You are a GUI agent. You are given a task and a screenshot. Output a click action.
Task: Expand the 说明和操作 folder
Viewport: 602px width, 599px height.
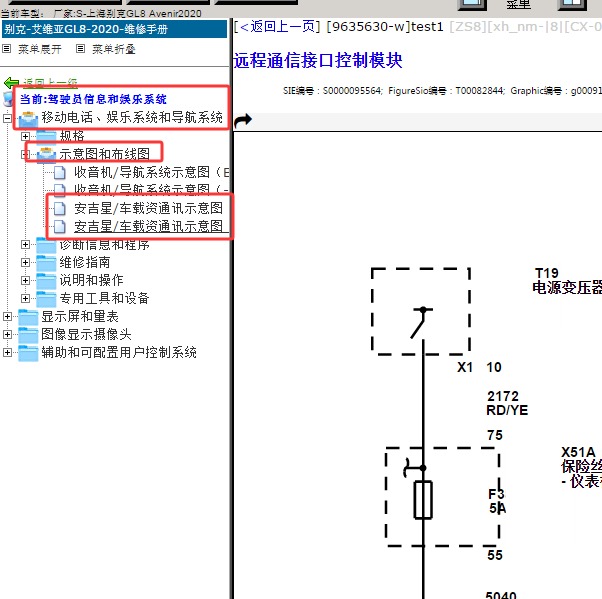point(25,281)
